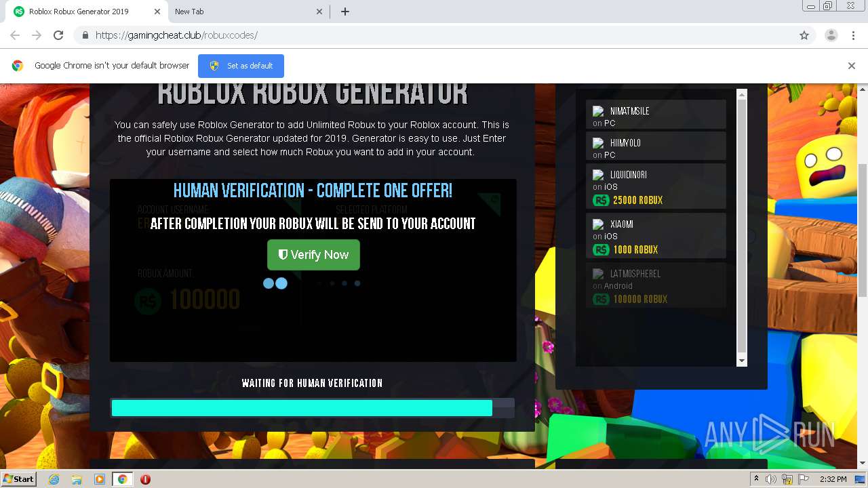Click the recent activity list scrollbar thumb

742,226
